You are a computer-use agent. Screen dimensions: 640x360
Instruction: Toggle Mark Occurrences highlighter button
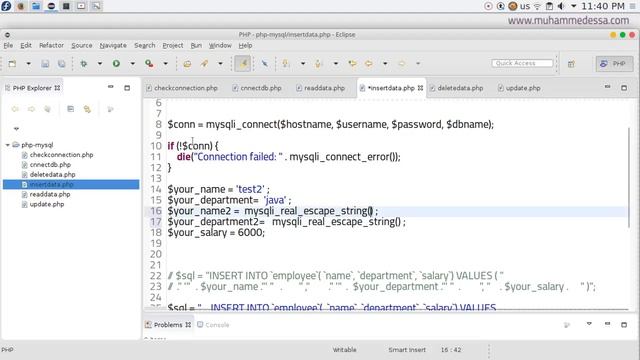tap(243, 64)
